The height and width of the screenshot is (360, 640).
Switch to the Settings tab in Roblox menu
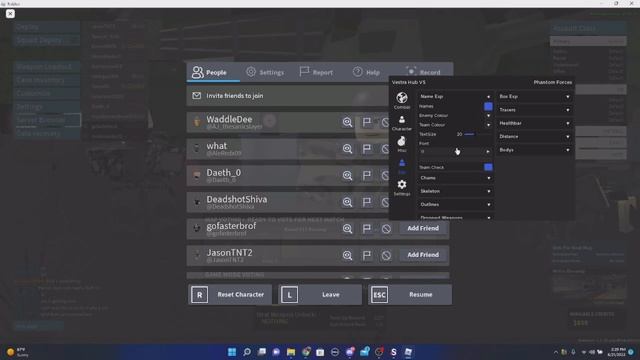[265, 72]
